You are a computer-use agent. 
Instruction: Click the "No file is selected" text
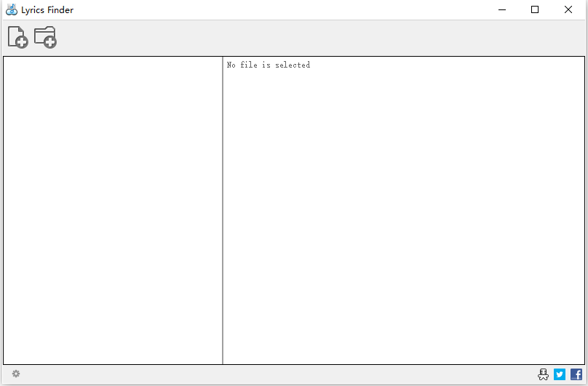point(269,65)
